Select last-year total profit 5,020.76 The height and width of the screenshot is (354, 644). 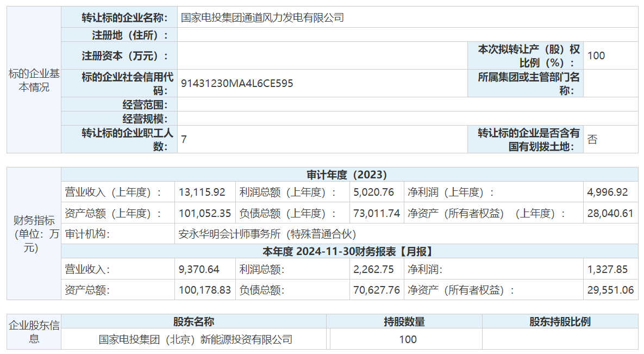coord(373,192)
